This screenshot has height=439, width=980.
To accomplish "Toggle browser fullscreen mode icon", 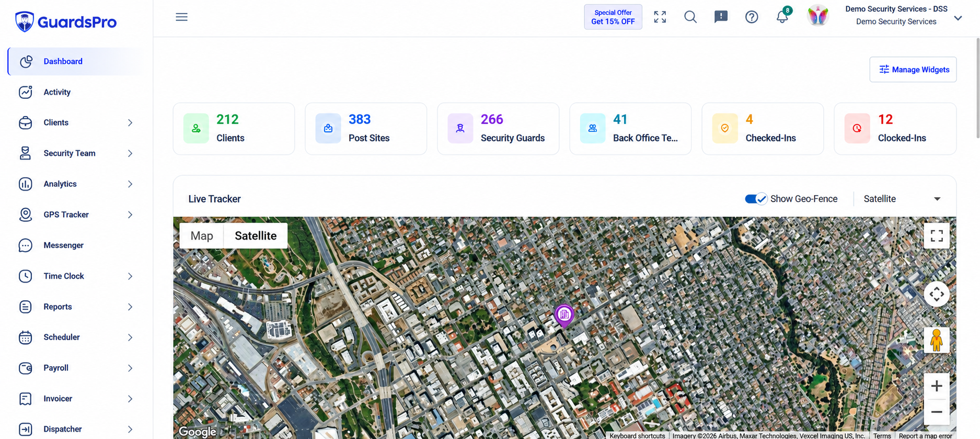I will pos(660,17).
